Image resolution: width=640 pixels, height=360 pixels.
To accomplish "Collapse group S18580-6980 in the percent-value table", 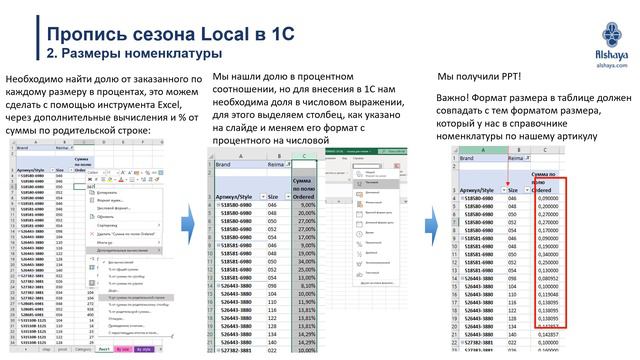I will pyautogui.click(x=218, y=205).
